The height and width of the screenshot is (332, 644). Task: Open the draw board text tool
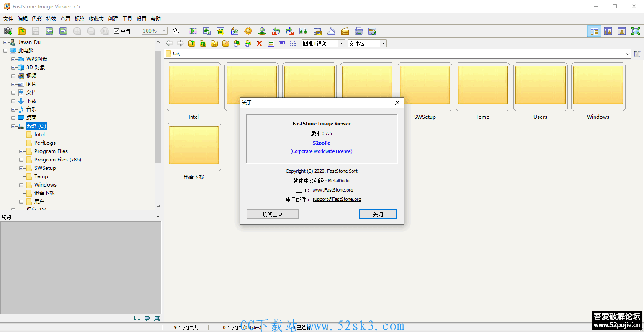click(x=234, y=31)
